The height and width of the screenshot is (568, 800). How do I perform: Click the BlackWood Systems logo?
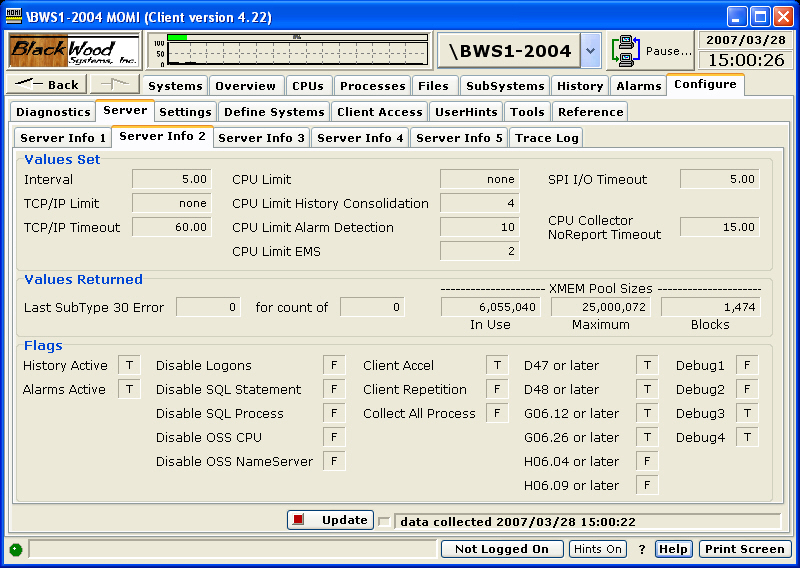(x=74, y=50)
